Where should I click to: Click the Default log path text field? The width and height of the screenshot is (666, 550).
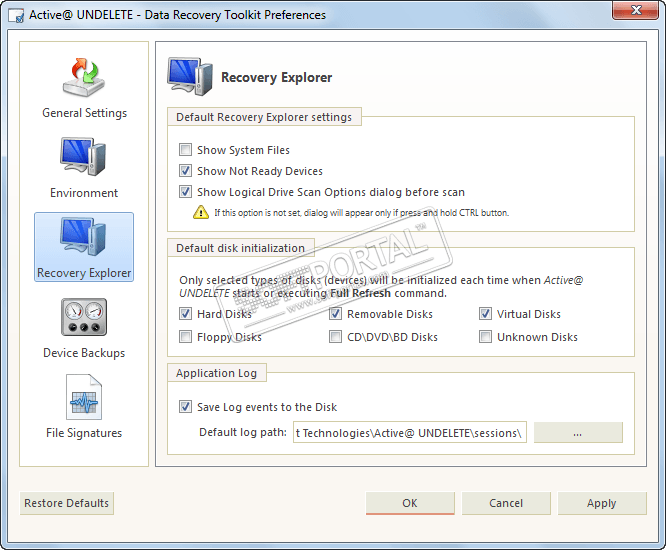point(410,432)
